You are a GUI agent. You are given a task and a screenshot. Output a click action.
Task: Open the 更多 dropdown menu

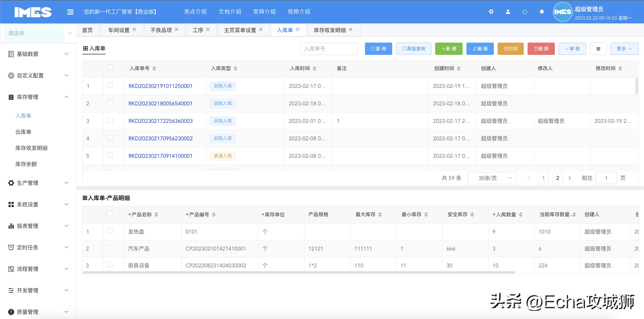click(x=624, y=49)
